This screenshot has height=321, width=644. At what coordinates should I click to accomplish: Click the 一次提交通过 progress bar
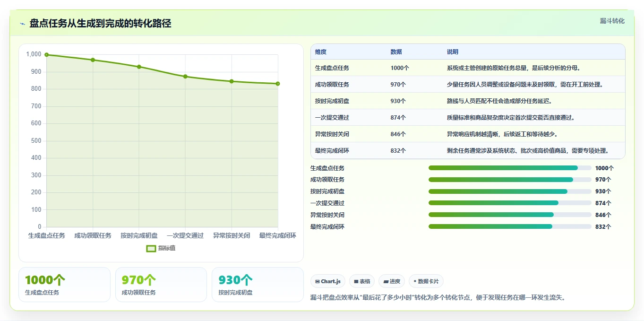pos(510,203)
